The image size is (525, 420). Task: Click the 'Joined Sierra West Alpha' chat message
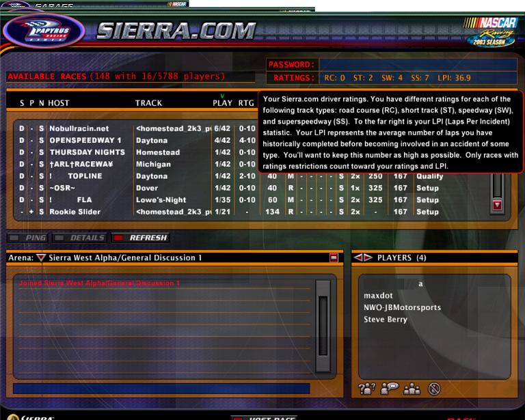99,283
